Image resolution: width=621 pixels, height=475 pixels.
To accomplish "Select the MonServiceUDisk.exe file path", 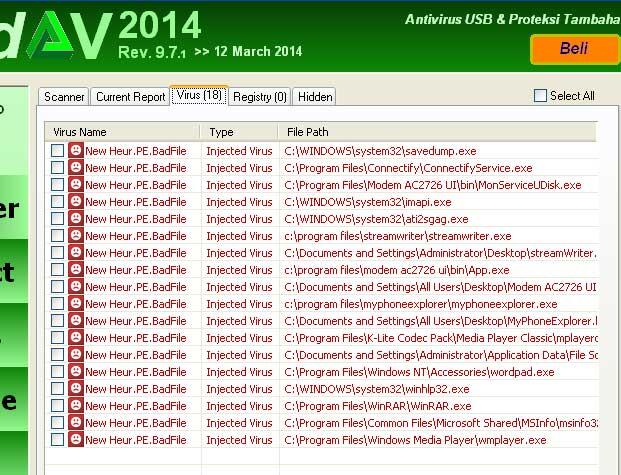I will pos(432,185).
